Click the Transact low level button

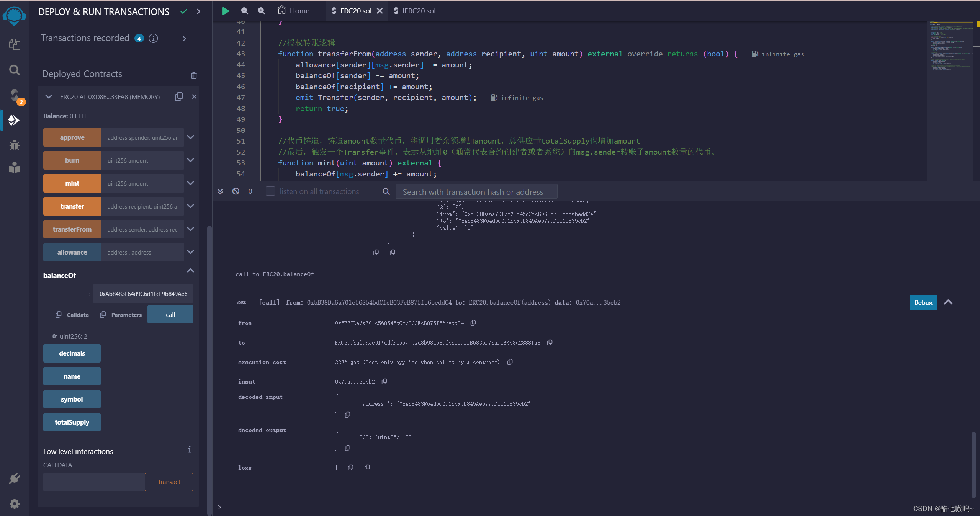pos(169,482)
